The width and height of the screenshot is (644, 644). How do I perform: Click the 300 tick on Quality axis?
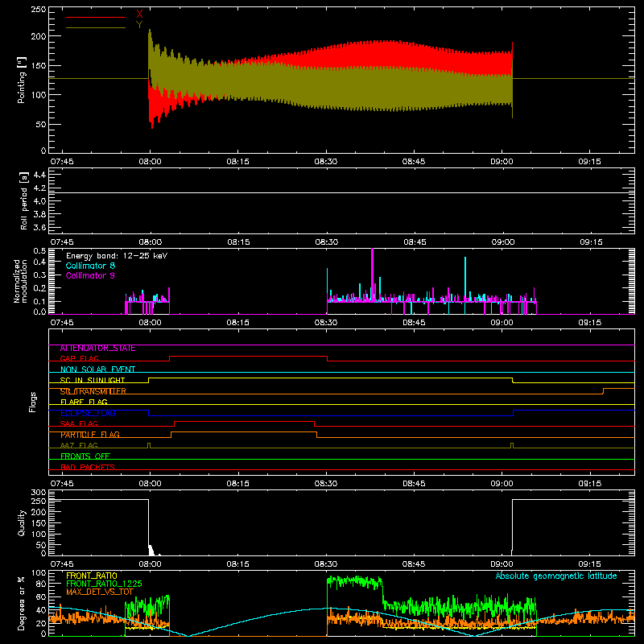click(38, 492)
